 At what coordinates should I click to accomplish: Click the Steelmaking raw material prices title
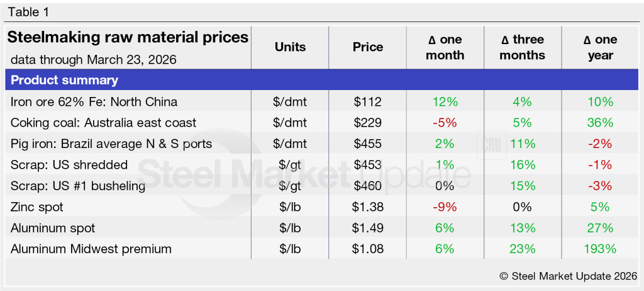pos(128,38)
